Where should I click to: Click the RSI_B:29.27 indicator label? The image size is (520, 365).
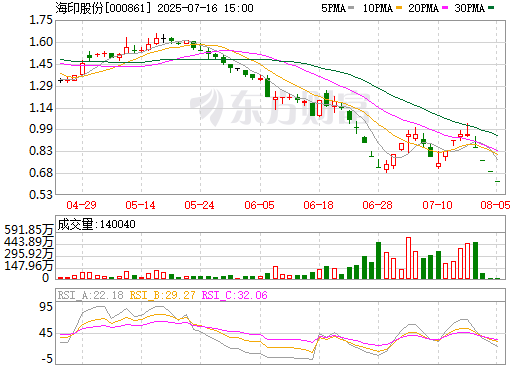pos(162,295)
